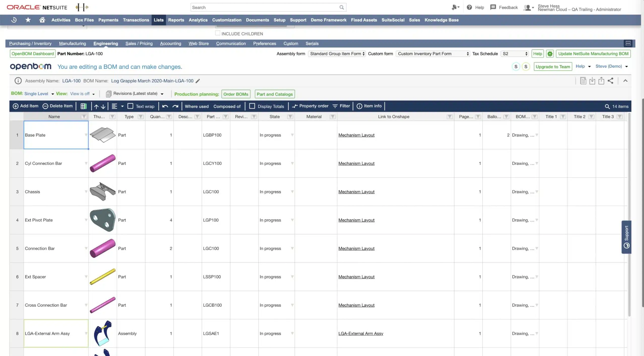Tick the Display Totals checkbox
Image resolution: width=644 pixels, height=356 pixels.
[252, 106]
